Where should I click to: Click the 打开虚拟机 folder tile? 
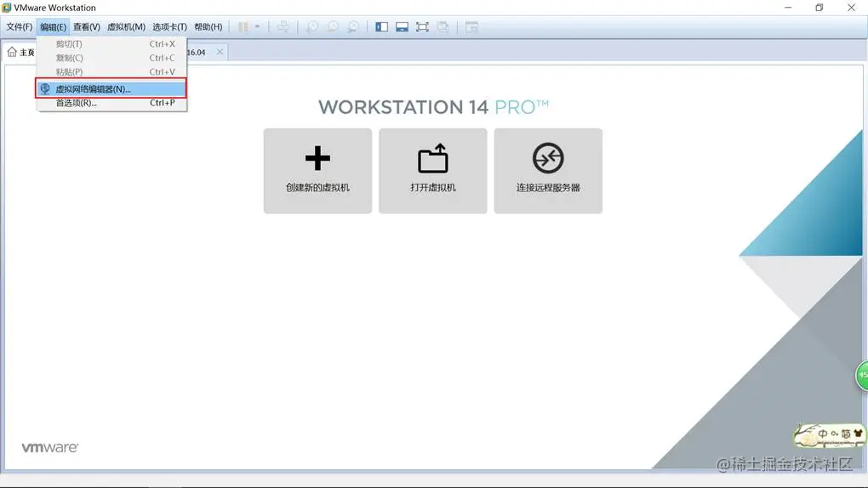click(x=433, y=171)
